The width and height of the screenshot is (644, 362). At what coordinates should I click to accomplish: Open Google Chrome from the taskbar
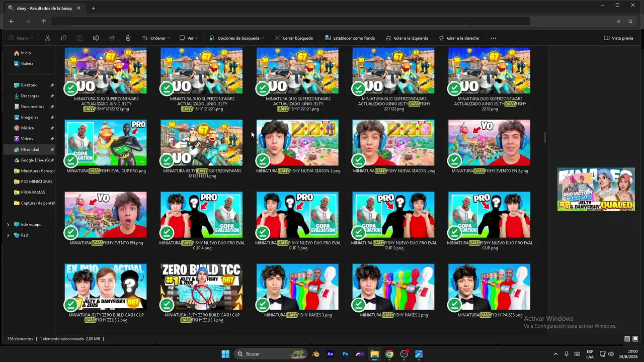(x=389, y=354)
